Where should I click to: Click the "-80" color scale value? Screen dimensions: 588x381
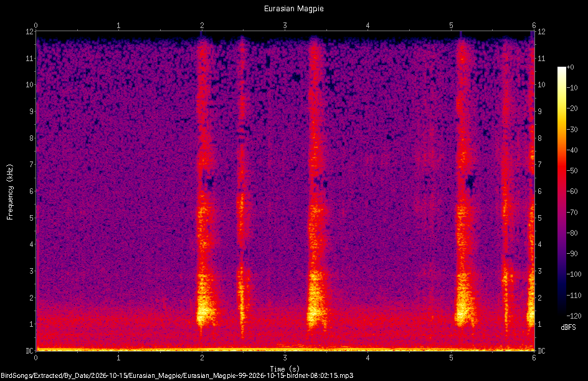(572, 233)
